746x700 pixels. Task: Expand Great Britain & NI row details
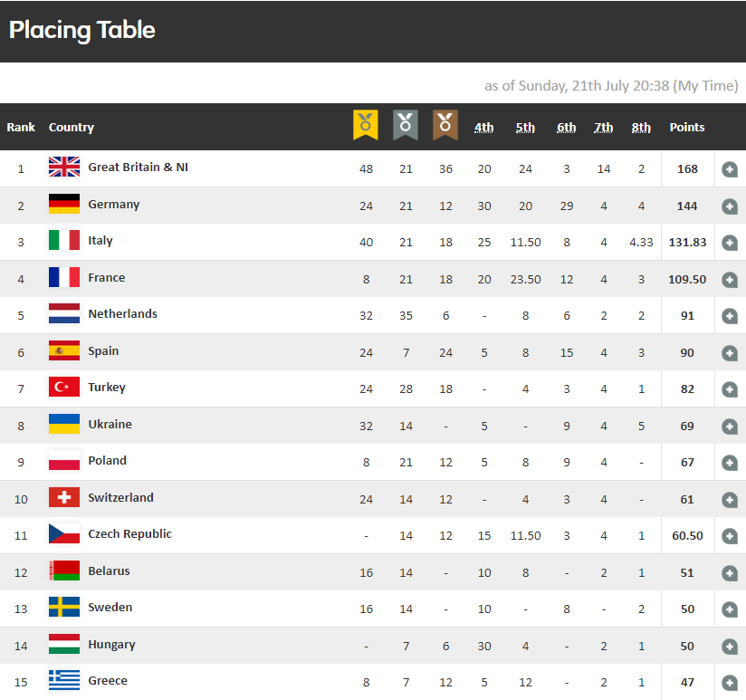[730, 169]
